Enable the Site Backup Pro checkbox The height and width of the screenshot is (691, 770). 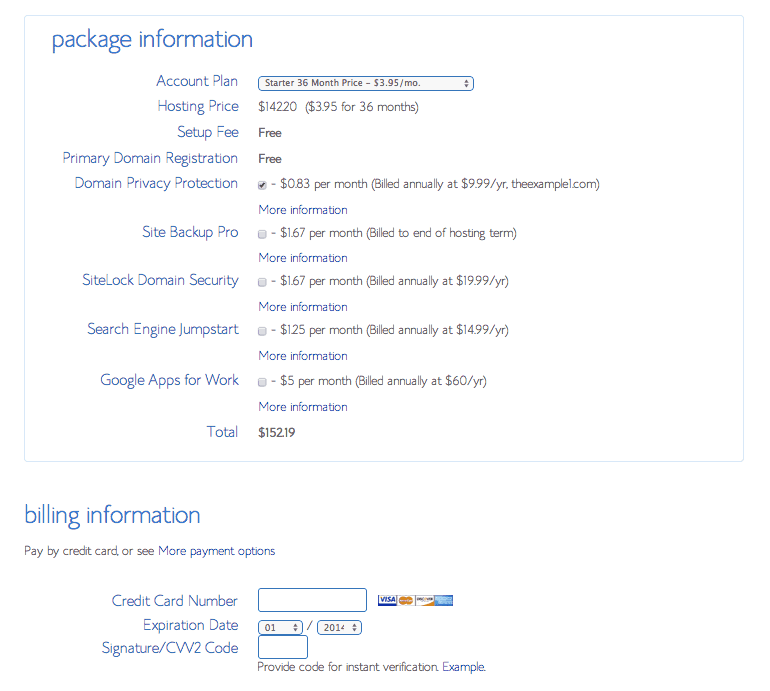click(262, 234)
